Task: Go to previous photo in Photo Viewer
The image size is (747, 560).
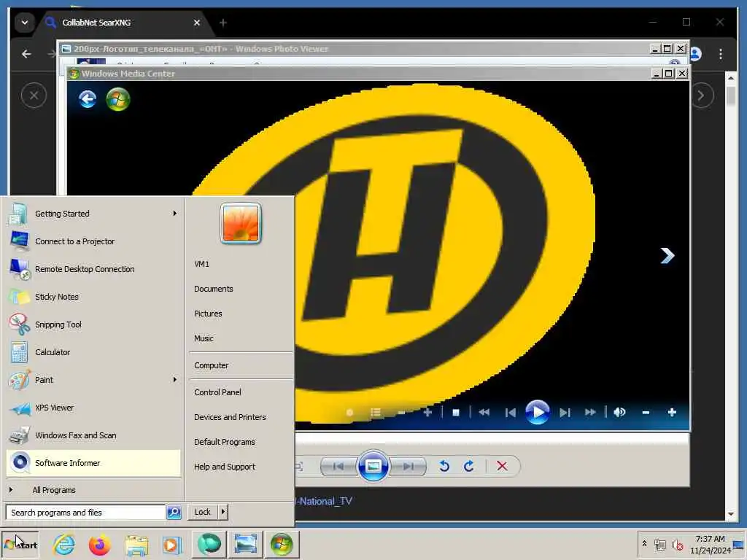Action: pos(338,466)
